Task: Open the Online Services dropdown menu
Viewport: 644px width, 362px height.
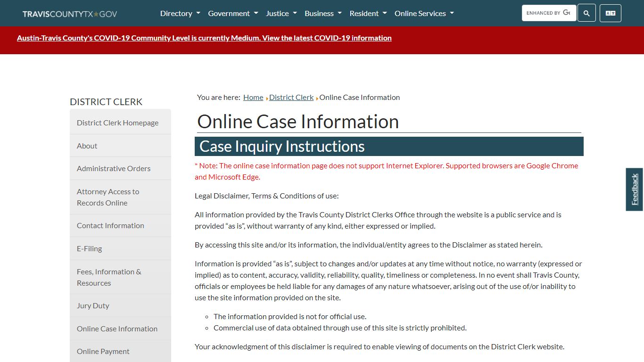Action: click(x=424, y=13)
